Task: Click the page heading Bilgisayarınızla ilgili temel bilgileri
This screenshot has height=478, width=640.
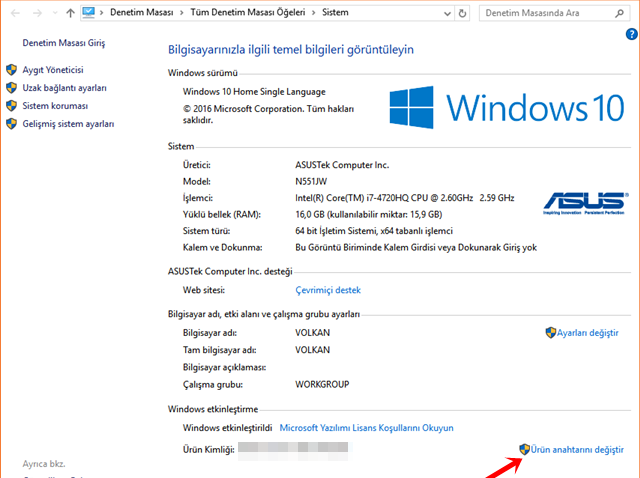Action: 291,50
